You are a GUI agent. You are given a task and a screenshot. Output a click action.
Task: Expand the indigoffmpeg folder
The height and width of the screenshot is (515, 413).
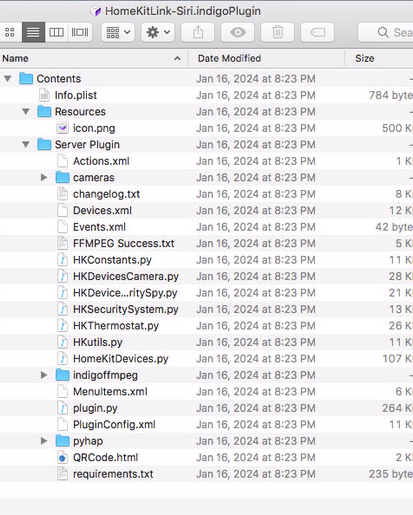pyautogui.click(x=44, y=375)
